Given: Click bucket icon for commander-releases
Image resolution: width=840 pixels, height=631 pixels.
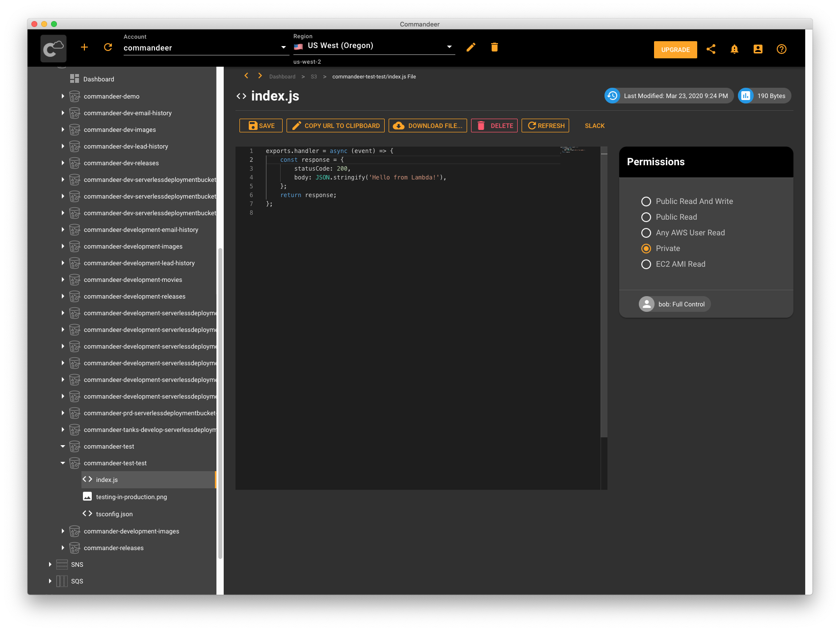Looking at the screenshot, I should [x=75, y=548].
